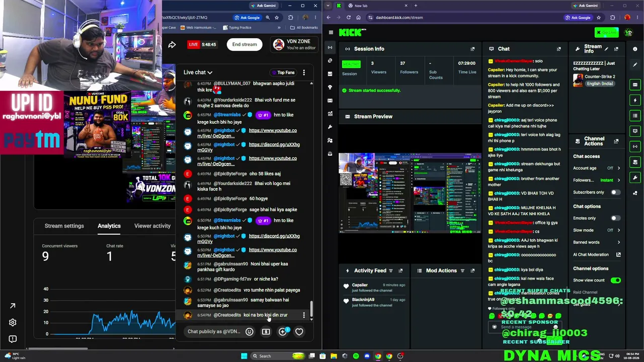Switch to Analytics tab

109,226
